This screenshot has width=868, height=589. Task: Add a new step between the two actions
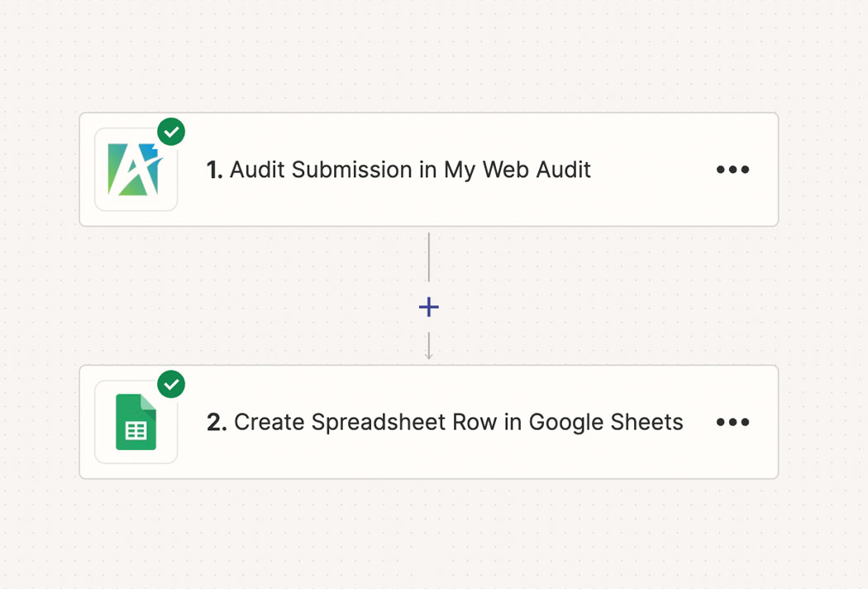428,306
